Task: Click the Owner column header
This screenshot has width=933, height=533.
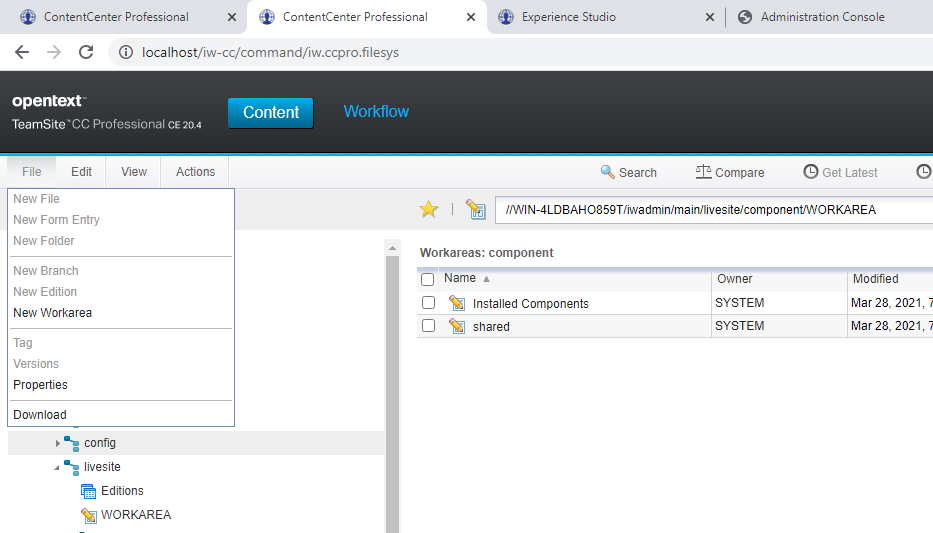Action: click(x=734, y=278)
